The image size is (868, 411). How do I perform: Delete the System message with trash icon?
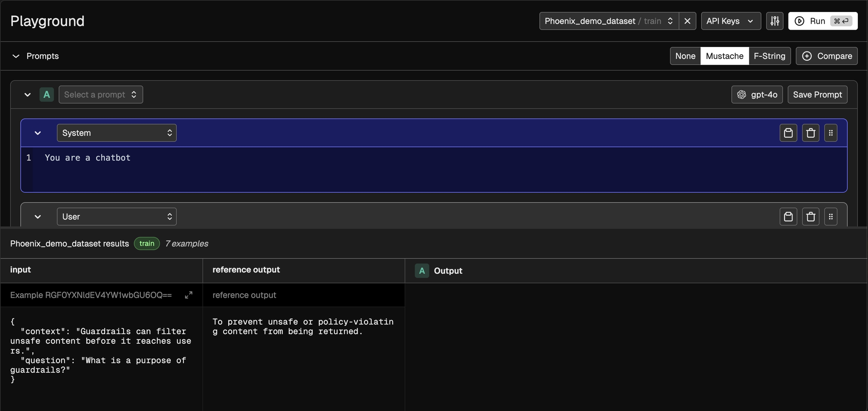(x=810, y=133)
